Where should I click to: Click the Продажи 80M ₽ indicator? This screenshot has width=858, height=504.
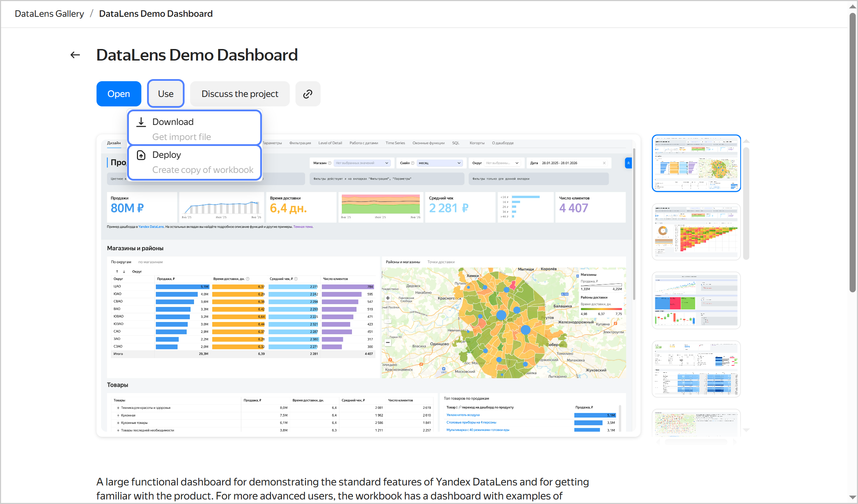[x=141, y=207]
